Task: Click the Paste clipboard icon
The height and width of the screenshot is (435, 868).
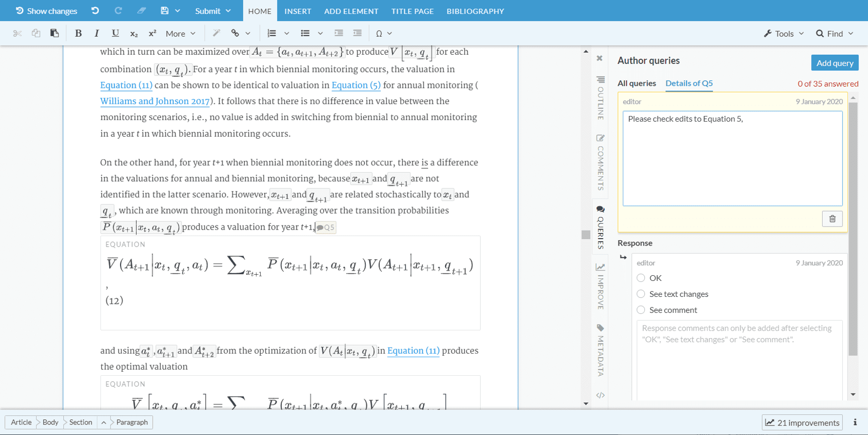Action: pyautogui.click(x=54, y=34)
